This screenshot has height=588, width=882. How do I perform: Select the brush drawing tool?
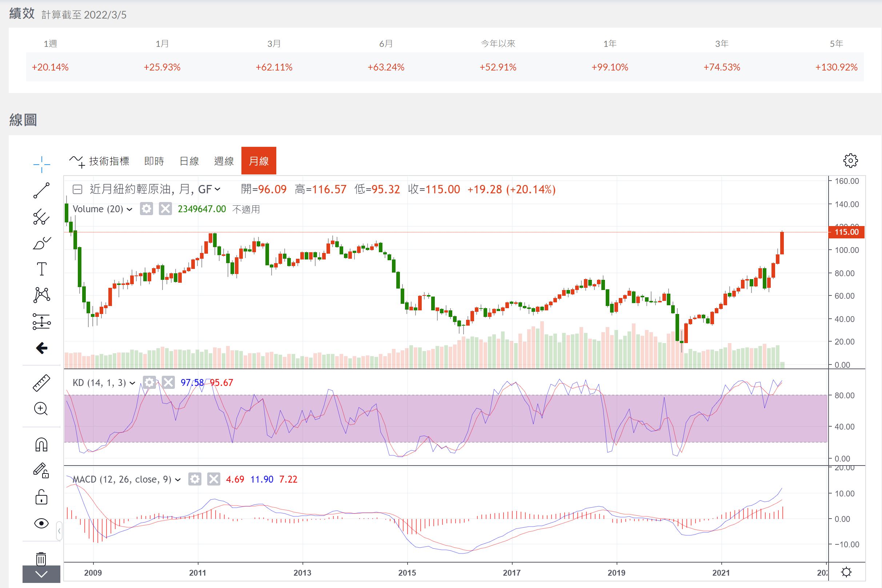[41, 243]
